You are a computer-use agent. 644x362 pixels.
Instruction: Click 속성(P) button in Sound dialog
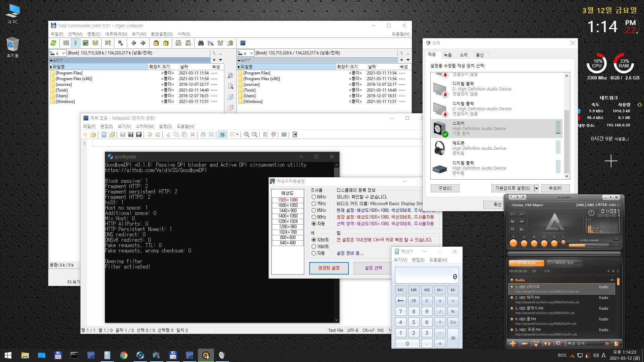(555, 188)
